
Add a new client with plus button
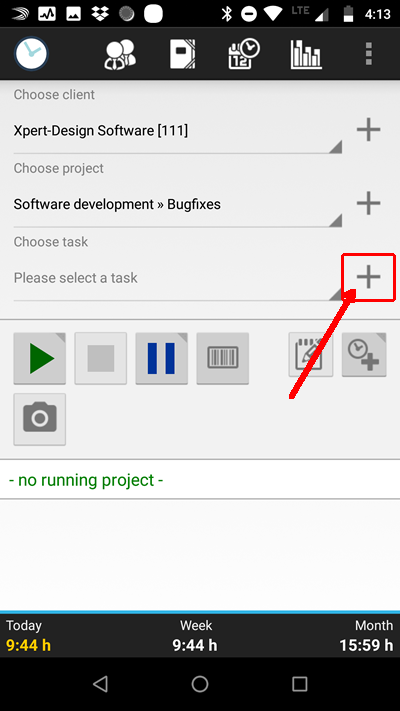[368, 130]
